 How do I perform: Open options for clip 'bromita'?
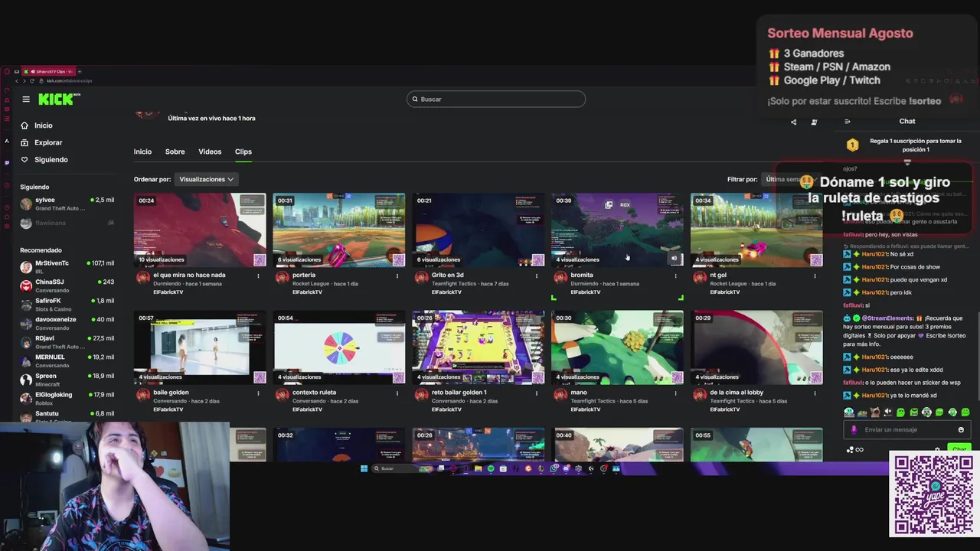tap(675, 275)
